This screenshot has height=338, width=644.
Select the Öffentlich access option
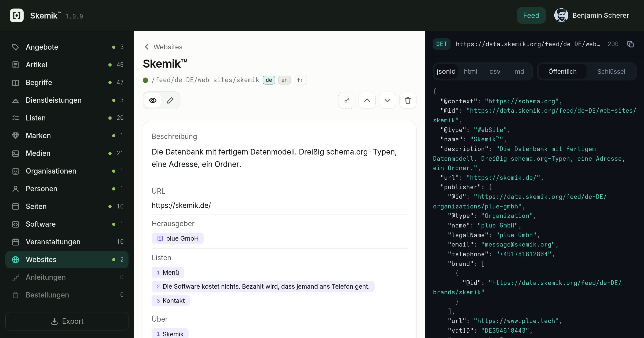(562, 72)
